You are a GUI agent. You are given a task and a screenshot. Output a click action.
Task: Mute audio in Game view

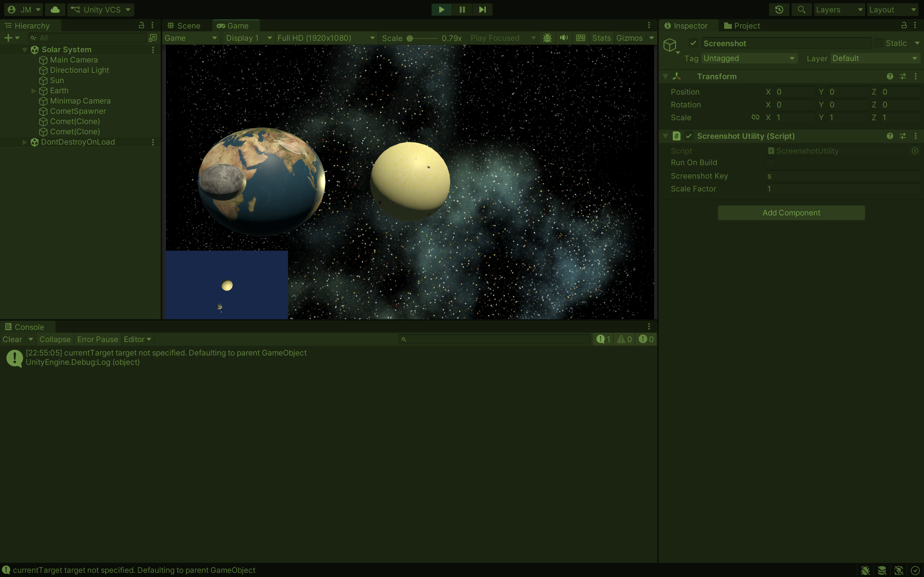tap(564, 38)
